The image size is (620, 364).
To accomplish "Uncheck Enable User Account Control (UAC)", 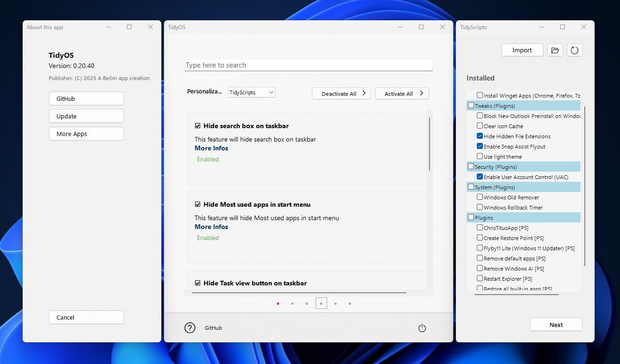I will (x=480, y=177).
